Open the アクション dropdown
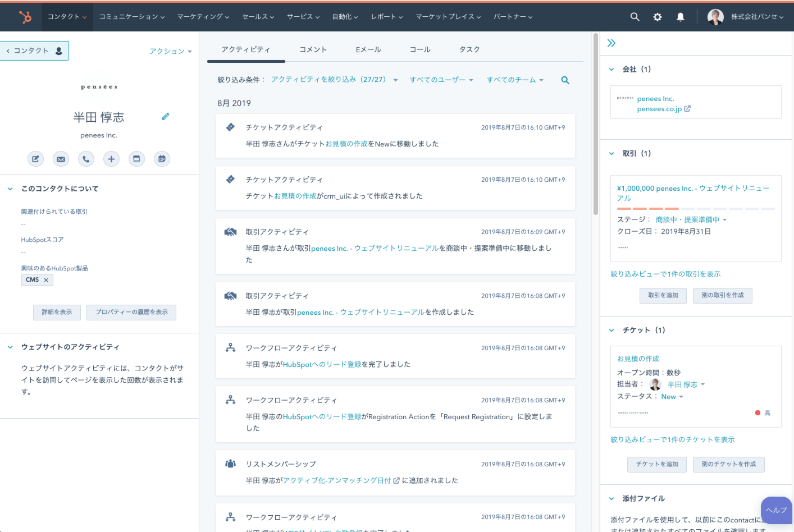The width and height of the screenshot is (794, 532). coord(170,51)
